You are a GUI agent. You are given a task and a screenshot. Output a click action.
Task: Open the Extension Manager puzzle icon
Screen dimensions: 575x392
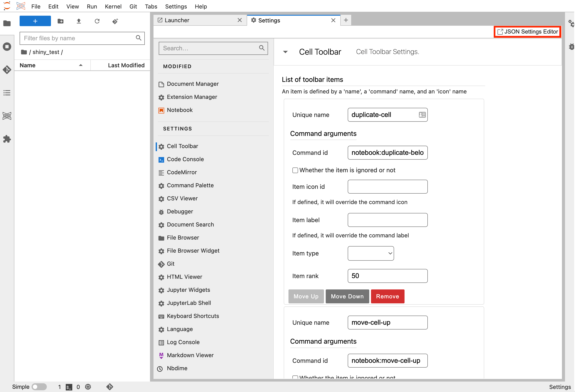pyautogui.click(x=7, y=139)
